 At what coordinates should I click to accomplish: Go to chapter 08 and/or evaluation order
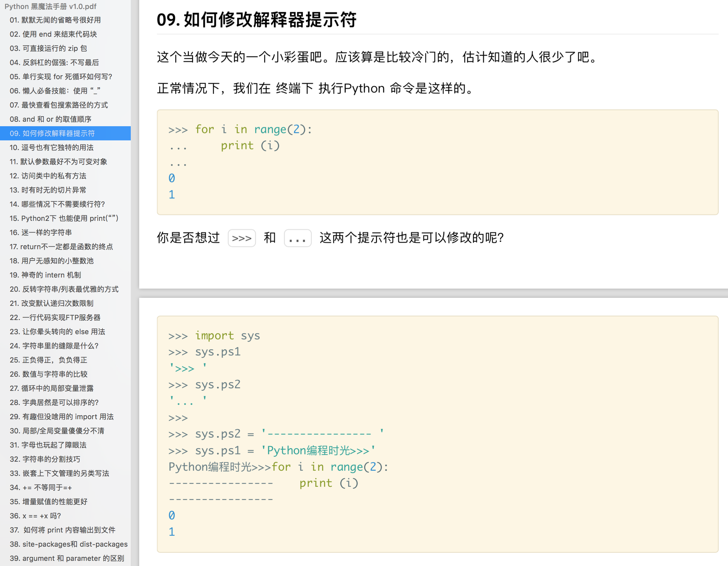pyautogui.click(x=50, y=119)
